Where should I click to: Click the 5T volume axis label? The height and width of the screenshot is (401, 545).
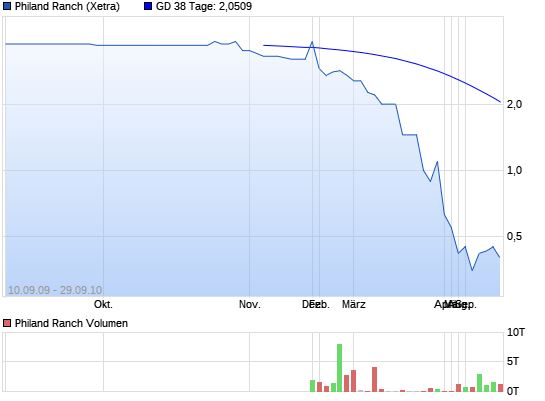(x=513, y=361)
